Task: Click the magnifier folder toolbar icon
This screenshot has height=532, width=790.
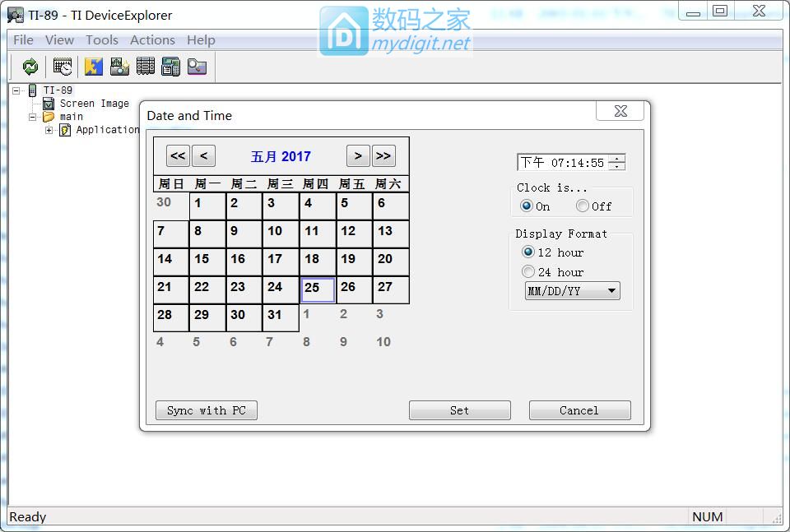Action: coord(197,67)
